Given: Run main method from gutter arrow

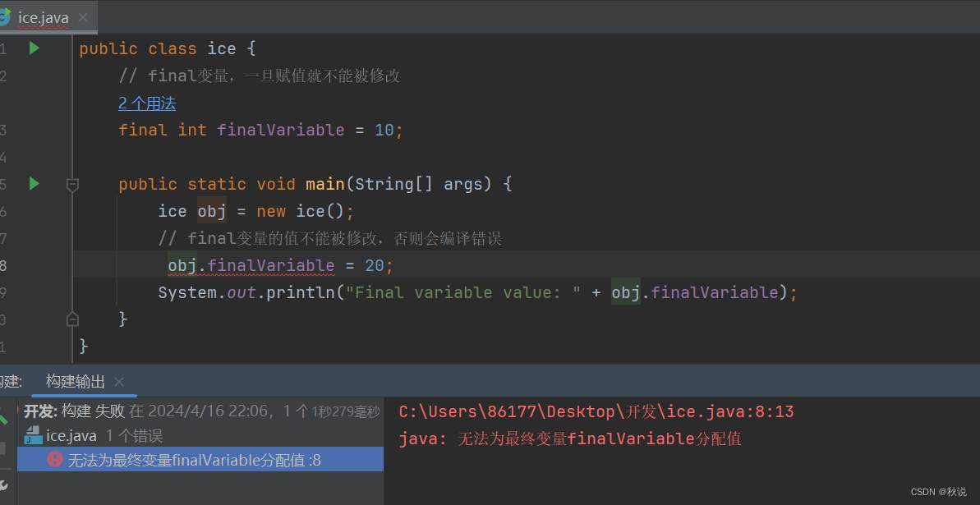Looking at the screenshot, I should click(35, 184).
